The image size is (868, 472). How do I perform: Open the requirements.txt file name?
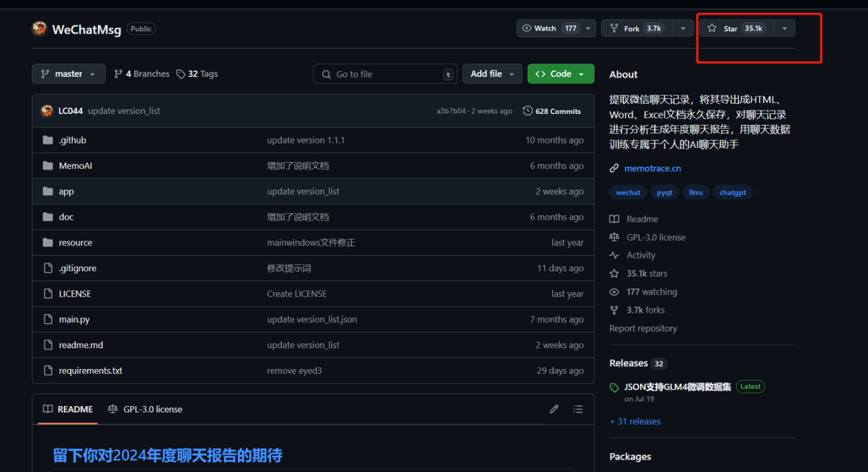91,370
